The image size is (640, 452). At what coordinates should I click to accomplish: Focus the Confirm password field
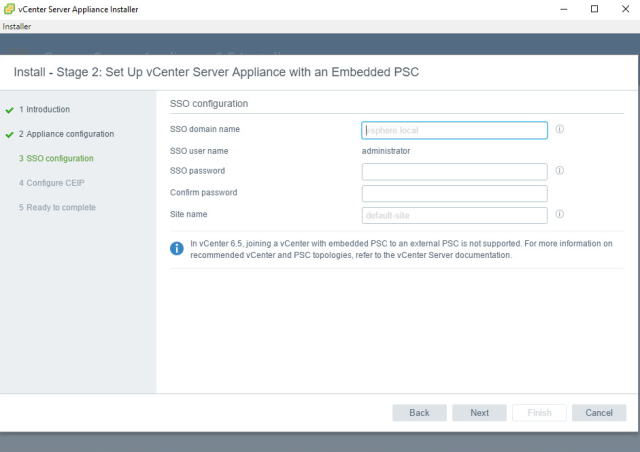click(x=454, y=194)
